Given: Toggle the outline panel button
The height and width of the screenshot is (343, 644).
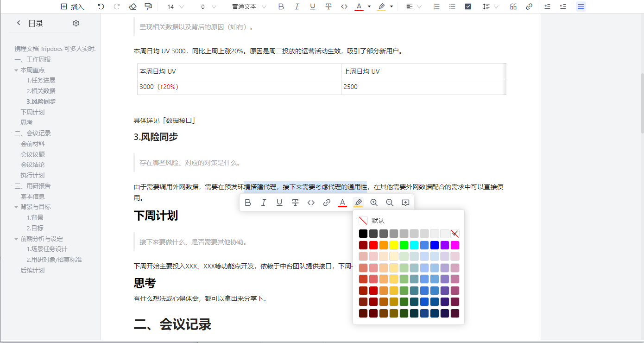Looking at the screenshot, I should coord(581,6).
